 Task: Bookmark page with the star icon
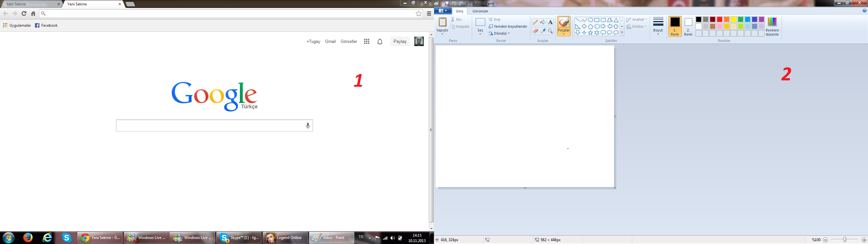[x=418, y=13]
